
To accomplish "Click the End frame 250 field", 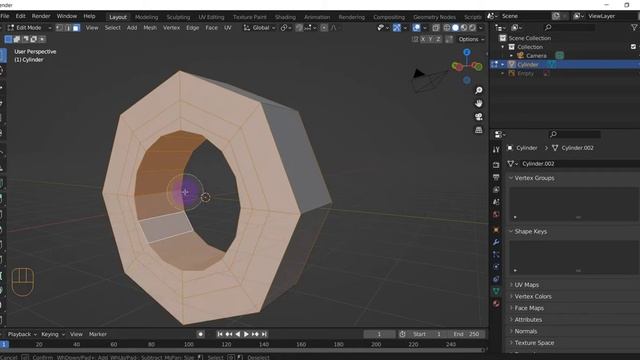I will coord(468,334).
